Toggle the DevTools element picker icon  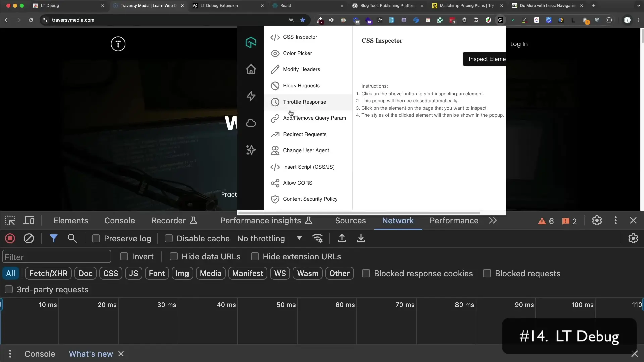(10, 221)
